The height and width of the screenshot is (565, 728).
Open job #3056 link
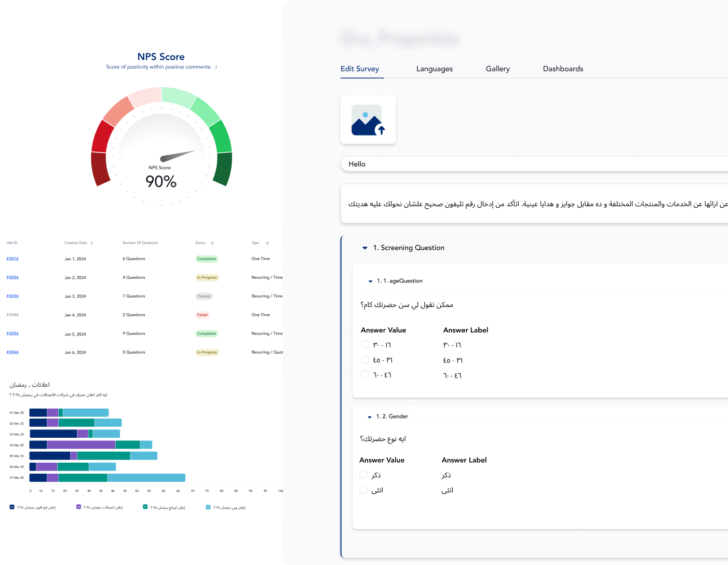tap(12, 333)
